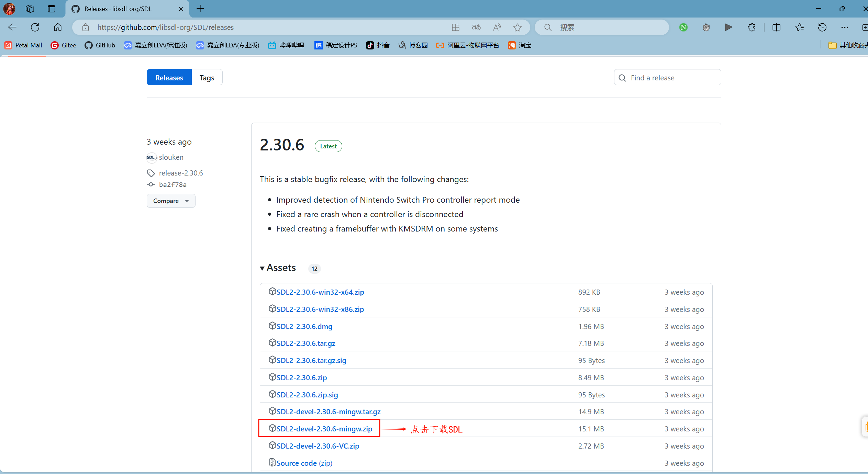Open the 博客园 bookmark
The image size is (868, 474).
[413, 45]
